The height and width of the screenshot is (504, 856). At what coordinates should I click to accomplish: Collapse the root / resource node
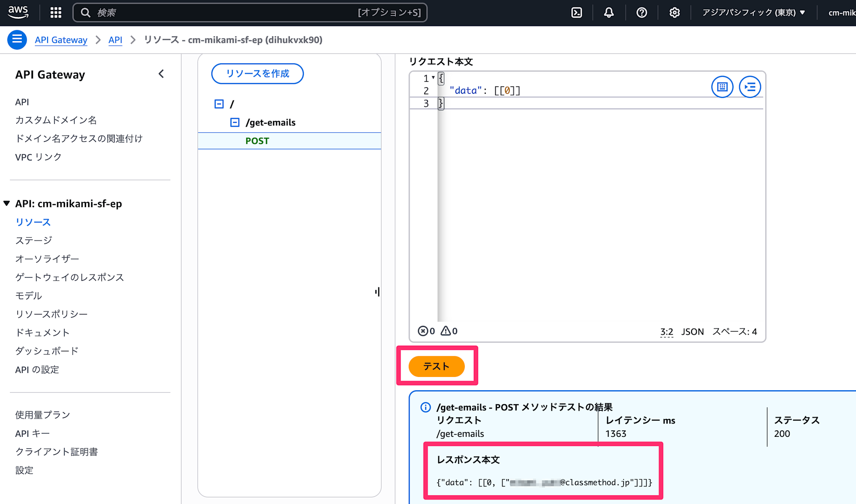click(219, 104)
